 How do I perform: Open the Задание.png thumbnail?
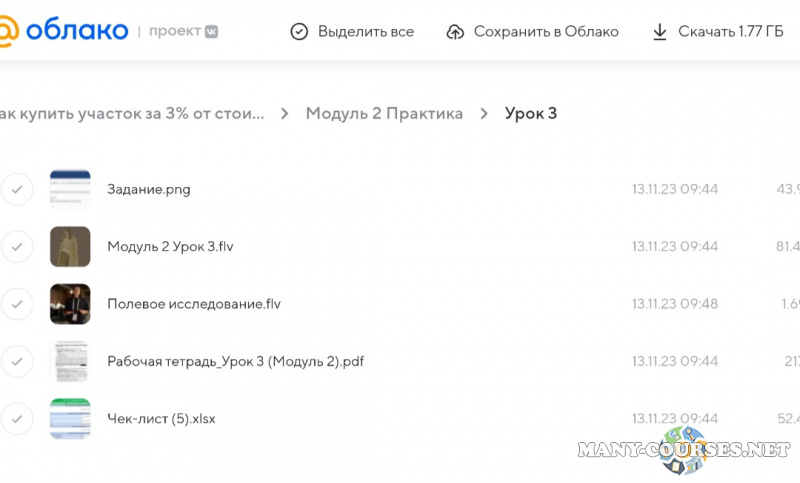[x=70, y=189]
